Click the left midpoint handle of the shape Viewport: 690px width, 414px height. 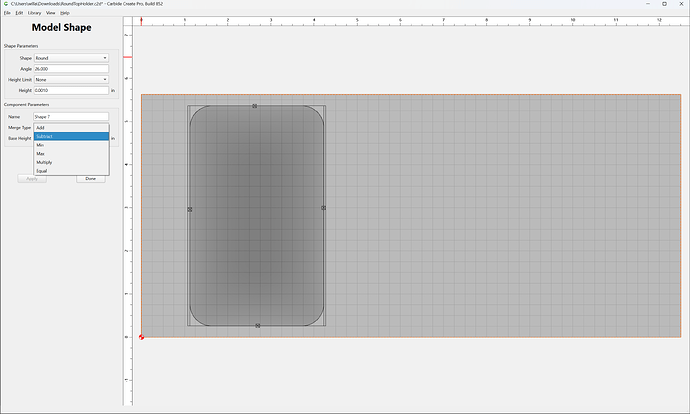point(190,209)
